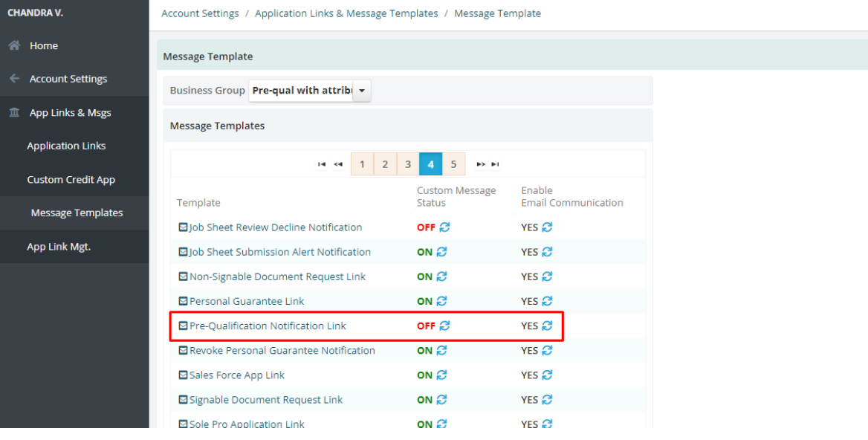Click Message Template breadcrumb
This screenshot has width=868, height=440.
[x=498, y=13]
